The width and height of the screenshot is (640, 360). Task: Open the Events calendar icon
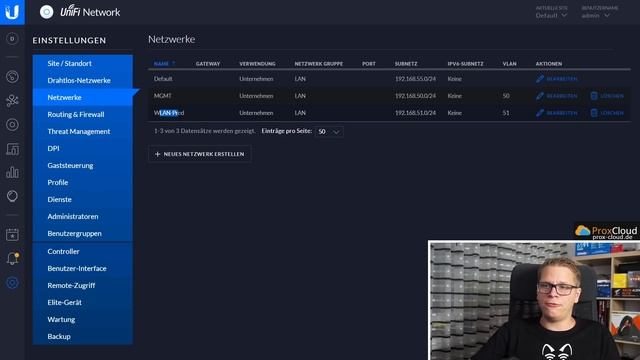point(12,235)
